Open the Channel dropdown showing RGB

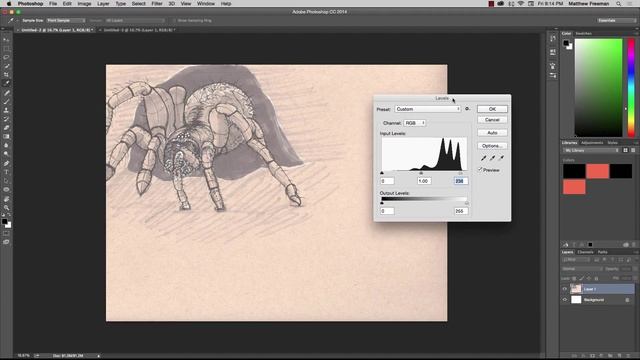click(x=415, y=123)
